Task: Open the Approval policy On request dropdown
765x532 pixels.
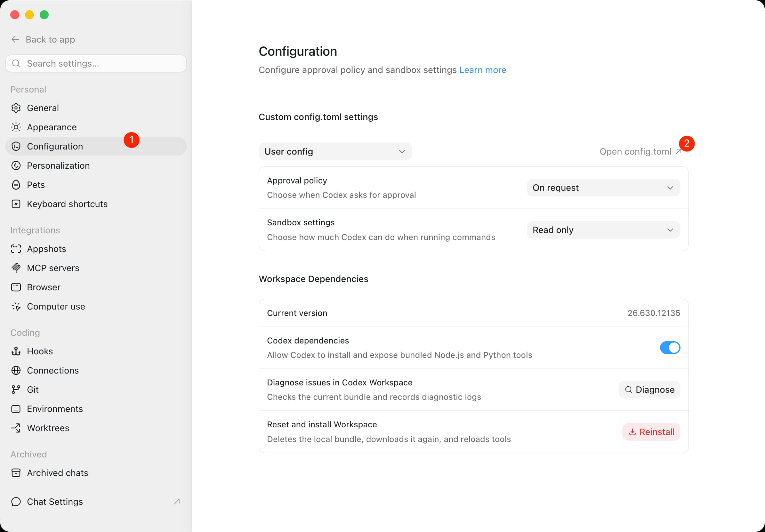Action: point(603,188)
